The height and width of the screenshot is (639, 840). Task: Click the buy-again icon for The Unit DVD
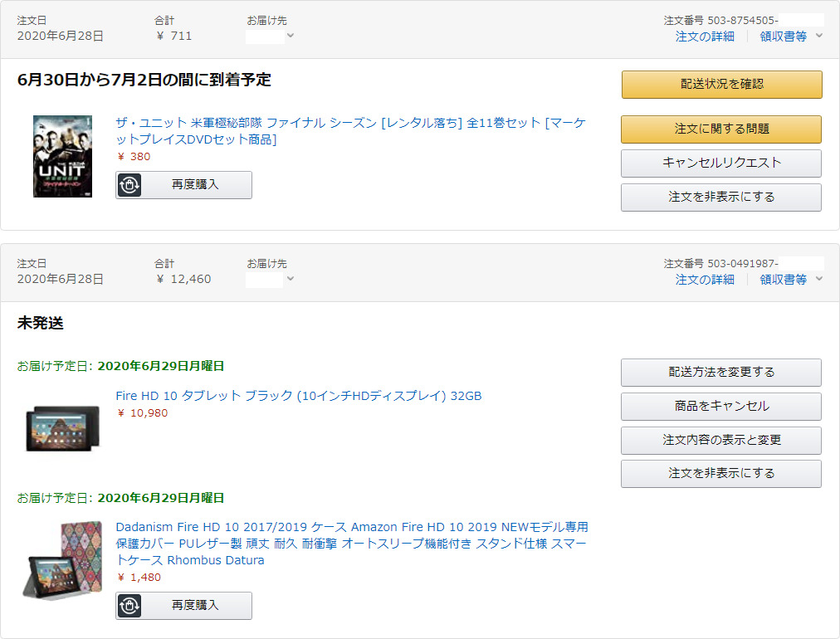(129, 185)
